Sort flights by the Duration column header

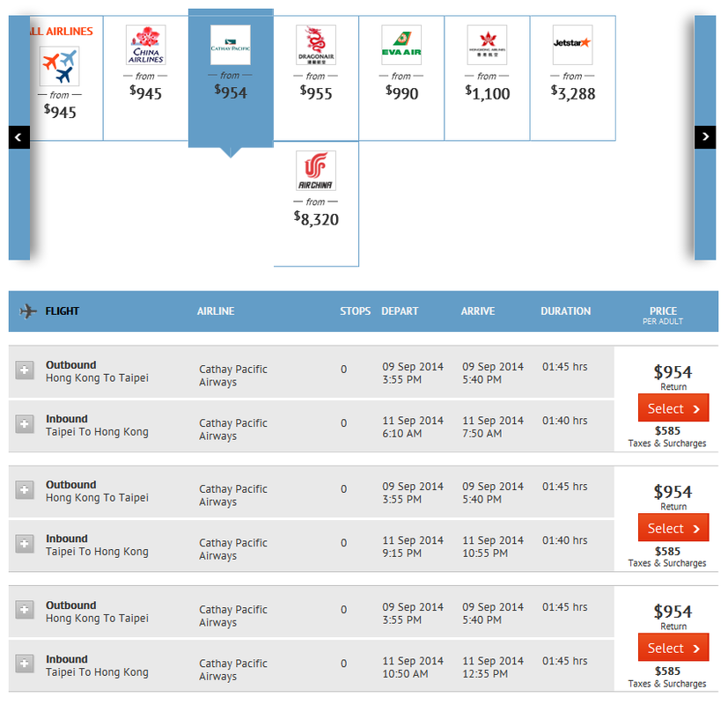[565, 311]
